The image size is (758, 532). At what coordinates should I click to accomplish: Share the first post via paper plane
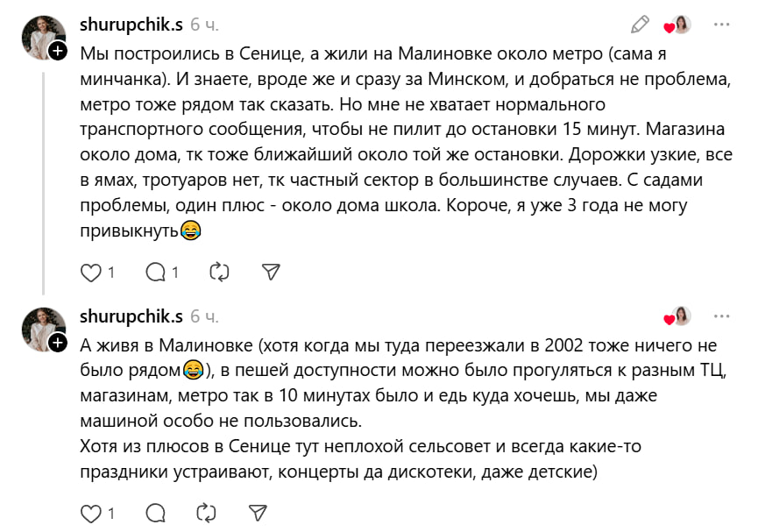[271, 273]
